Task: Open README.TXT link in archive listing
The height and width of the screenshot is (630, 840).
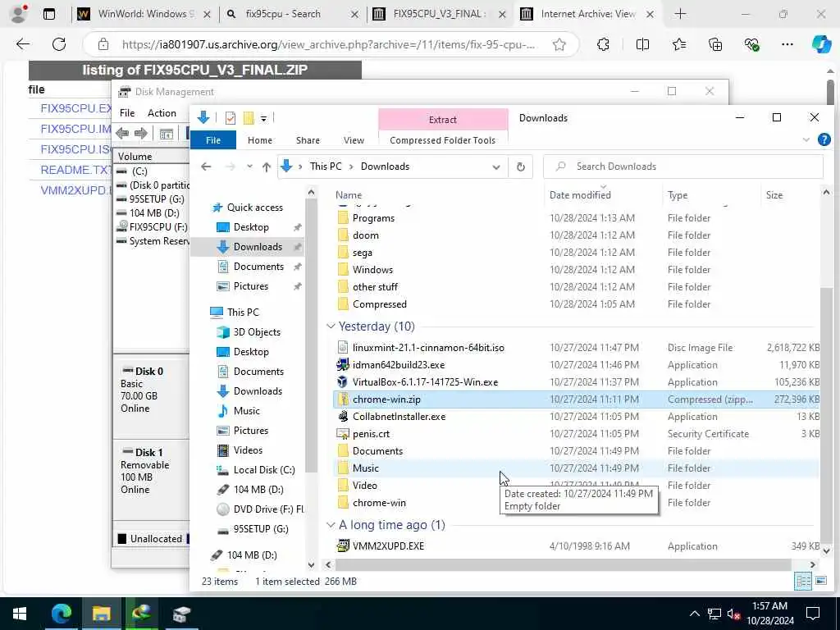Action: tap(75, 170)
